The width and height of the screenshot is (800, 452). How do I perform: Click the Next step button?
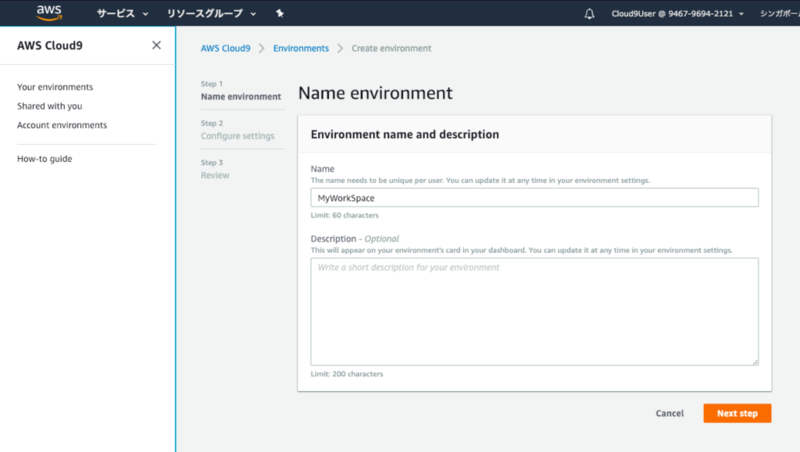(x=737, y=413)
